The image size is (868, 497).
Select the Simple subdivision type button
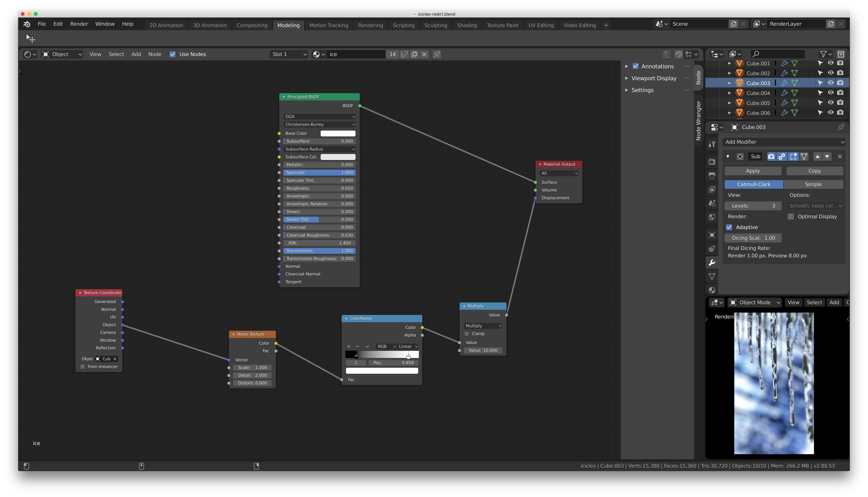click(x=813, y=184)
